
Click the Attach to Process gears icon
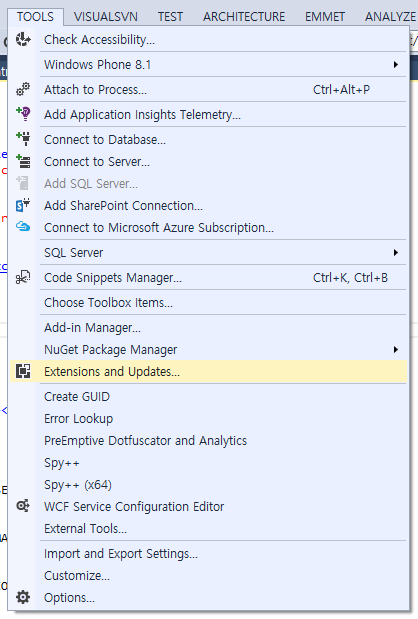pos(23,89)
